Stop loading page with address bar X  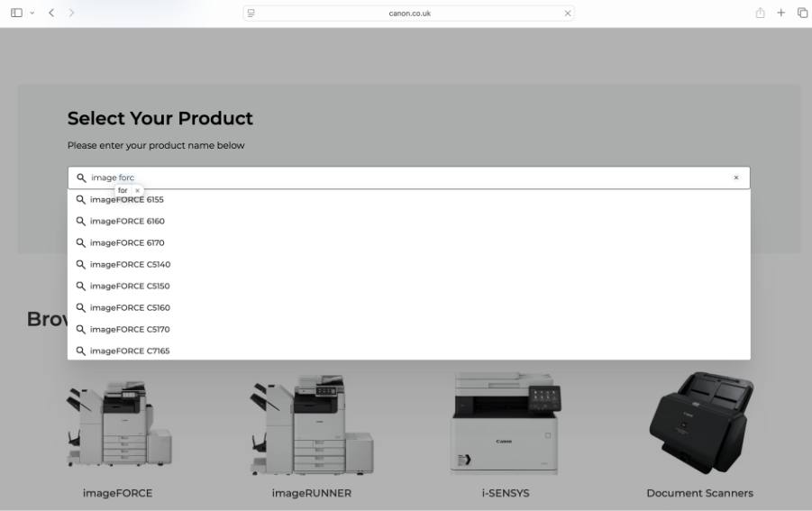coord(567,14)
